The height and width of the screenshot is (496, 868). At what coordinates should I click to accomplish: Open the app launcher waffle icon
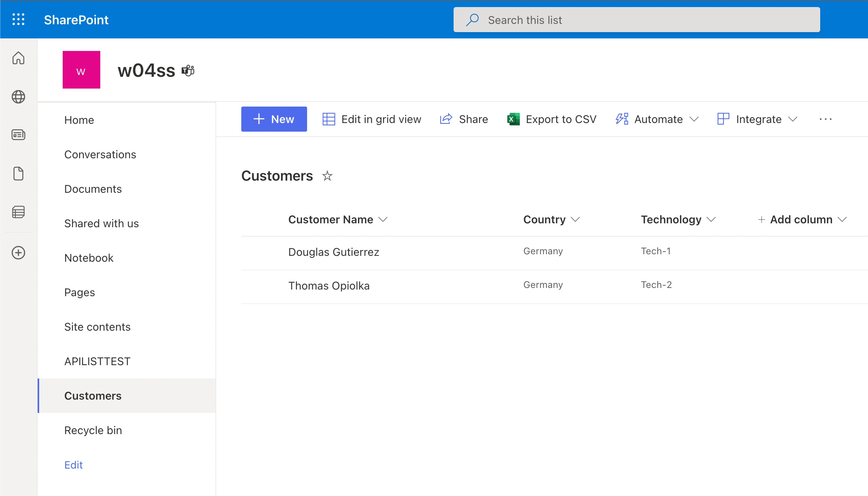[18, 19]
